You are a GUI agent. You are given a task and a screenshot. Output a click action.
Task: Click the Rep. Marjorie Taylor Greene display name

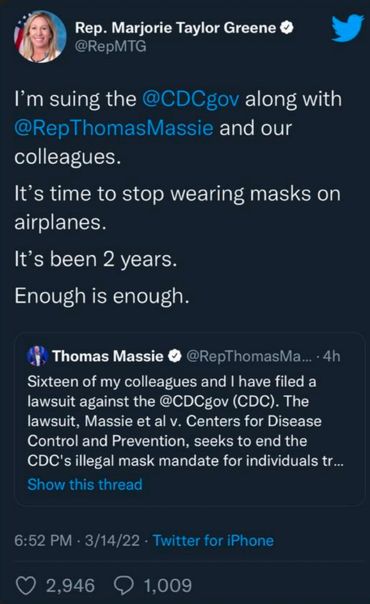(175, 28)
